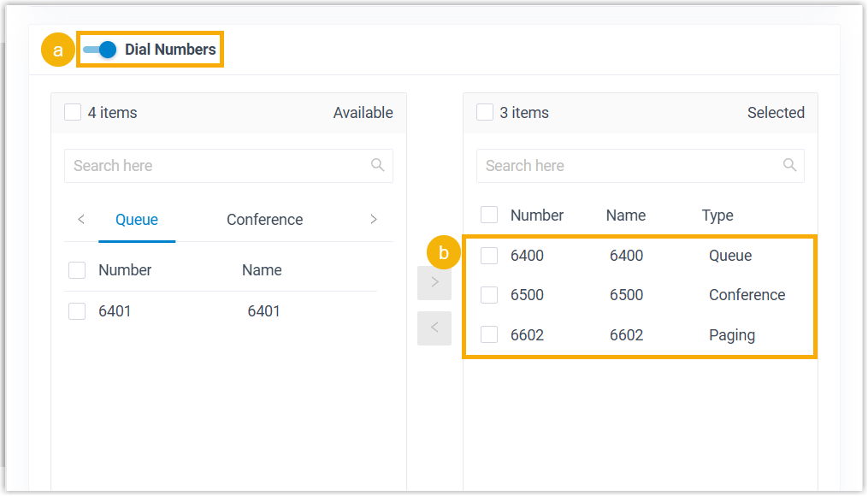
Task: Check the Available table header checkbox
Action: tap(77, 270)
